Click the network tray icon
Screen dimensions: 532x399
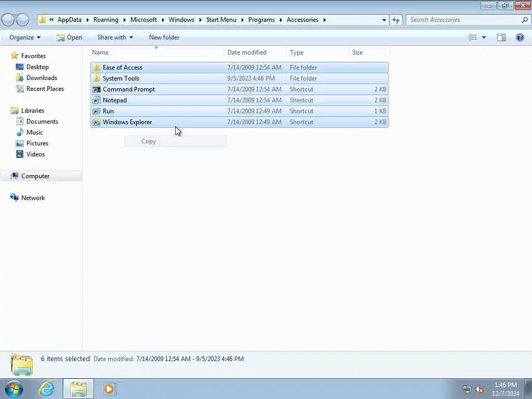tap(467, 390)
